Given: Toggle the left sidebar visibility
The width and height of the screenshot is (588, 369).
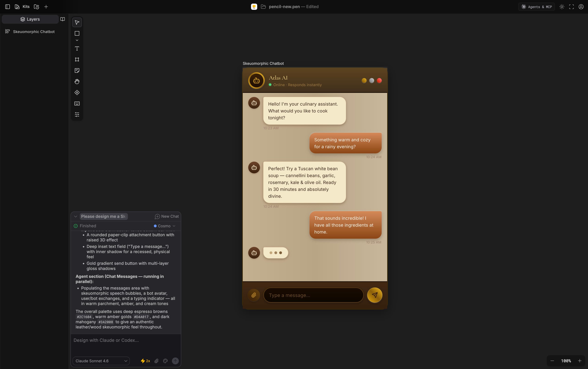Looking at the screenshot, I should pos(7,7).
